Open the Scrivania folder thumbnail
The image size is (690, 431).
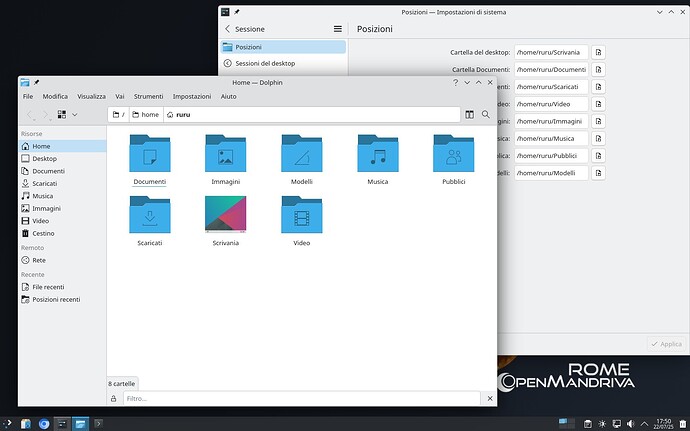(x=226, y=215)
